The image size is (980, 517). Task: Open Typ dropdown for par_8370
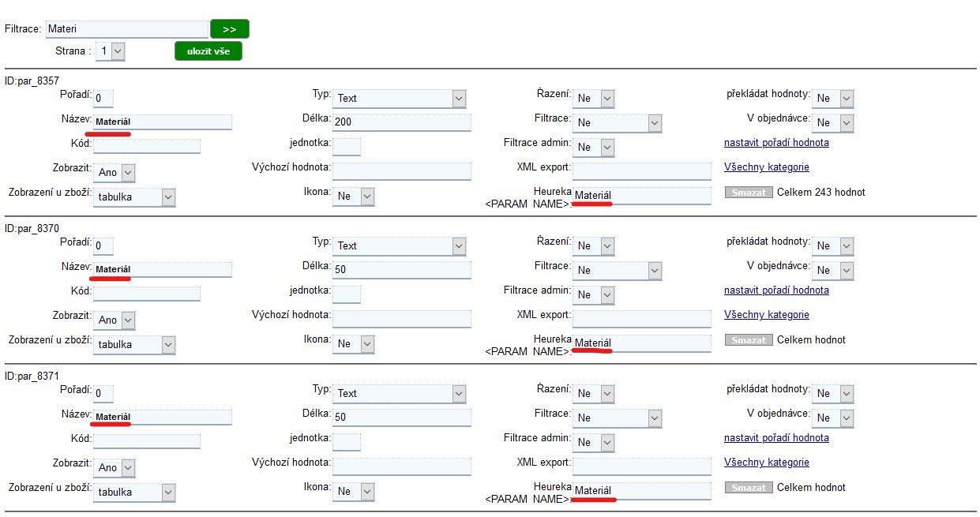(400, 245)
